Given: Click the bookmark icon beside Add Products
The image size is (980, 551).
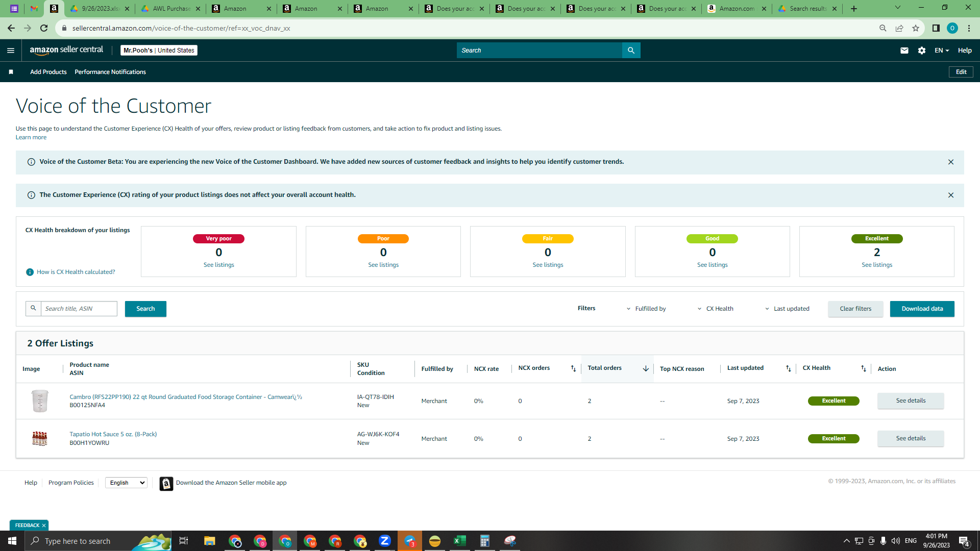Looking at the screenshot, I should pos(11,72).
